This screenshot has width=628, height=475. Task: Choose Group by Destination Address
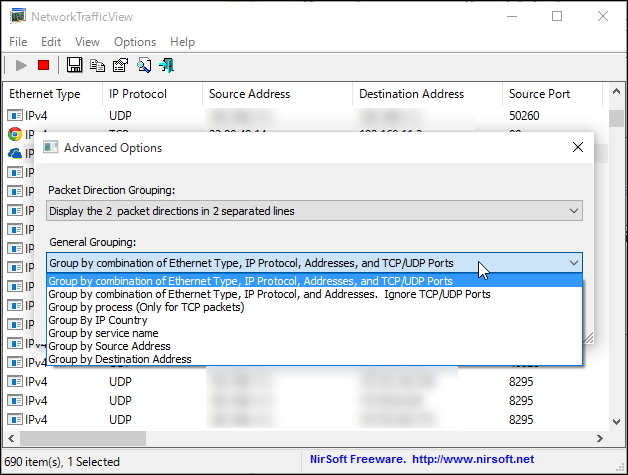tap(314, 359)
